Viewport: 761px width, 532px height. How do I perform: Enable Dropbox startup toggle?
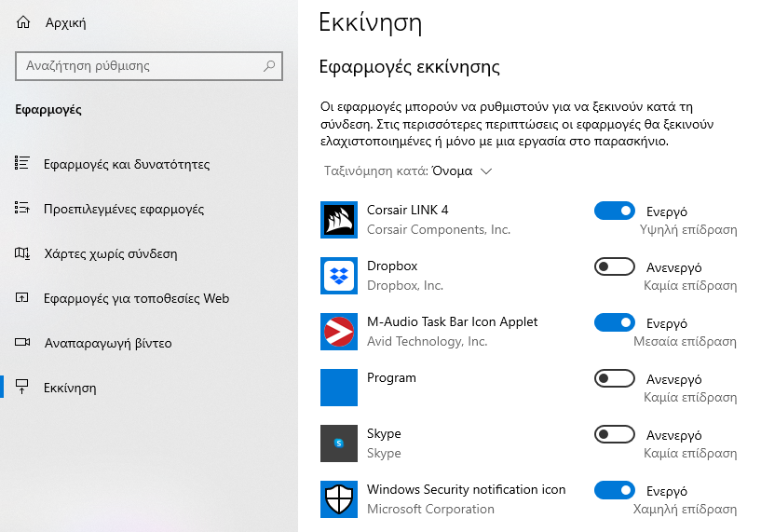(x=615, y=267)
